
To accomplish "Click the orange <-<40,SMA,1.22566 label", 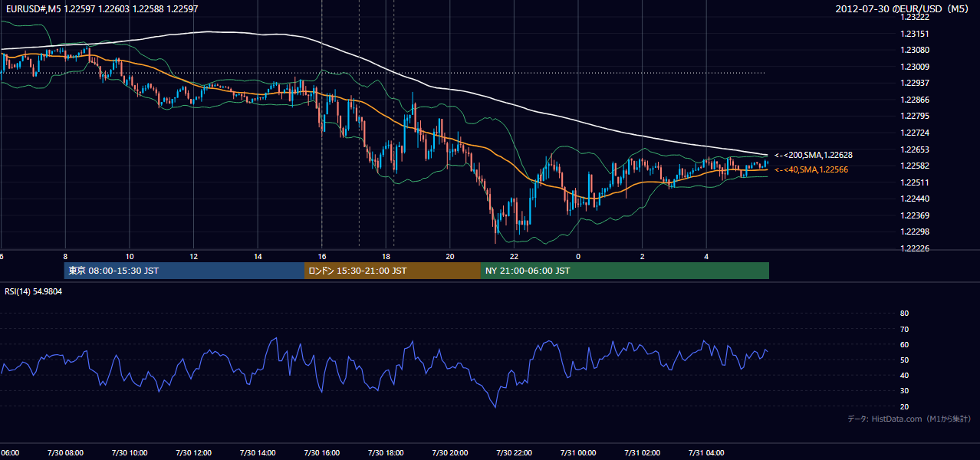I will point(811,169).
